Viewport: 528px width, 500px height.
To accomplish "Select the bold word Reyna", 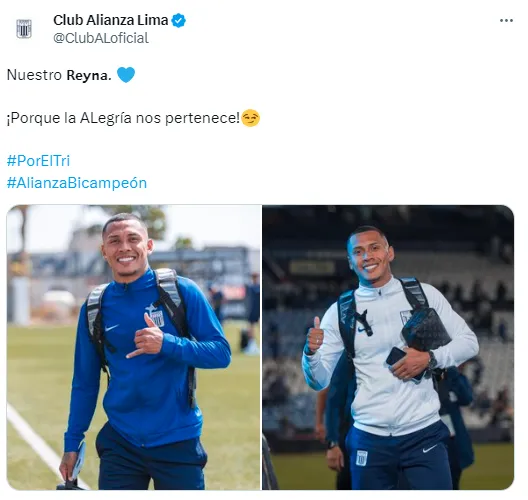I will pyautogui.click(x=89, y=75).
